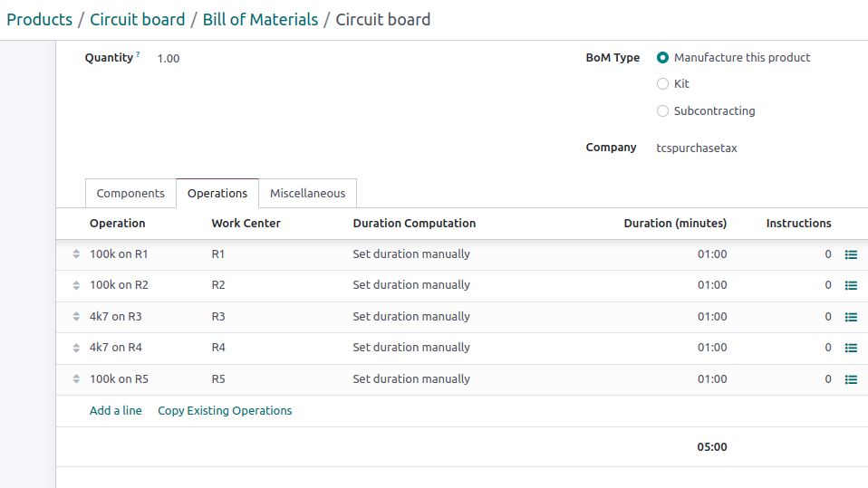Screen dimensions: 868x488
Task: Open instructions list icon for 4k7 on R3
Action: click(x=851, y=317)
